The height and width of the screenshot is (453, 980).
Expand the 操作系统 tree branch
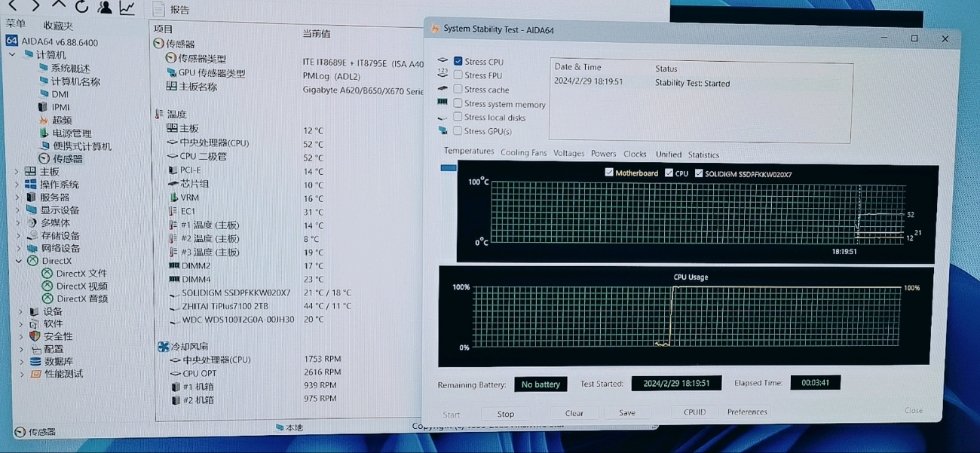[17, 184]
